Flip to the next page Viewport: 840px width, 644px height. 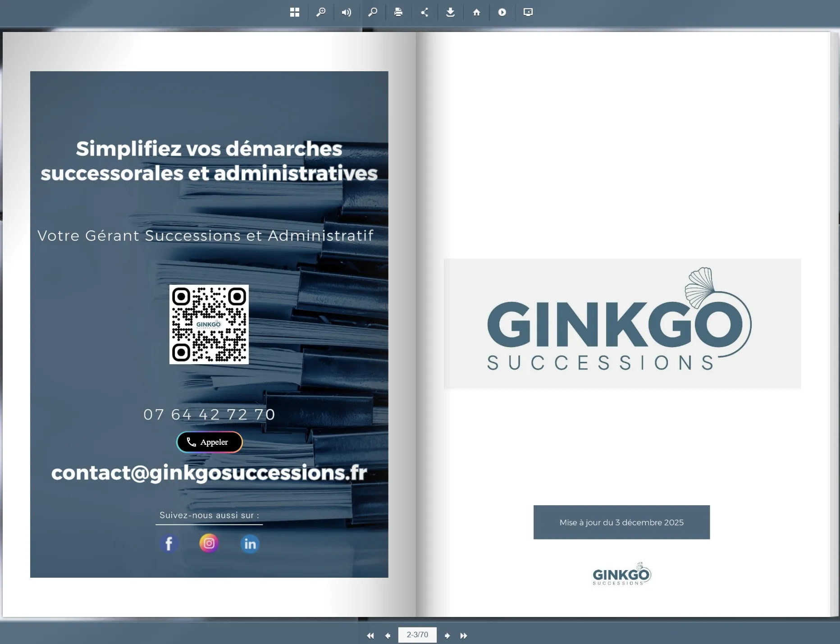pos(447,635)
